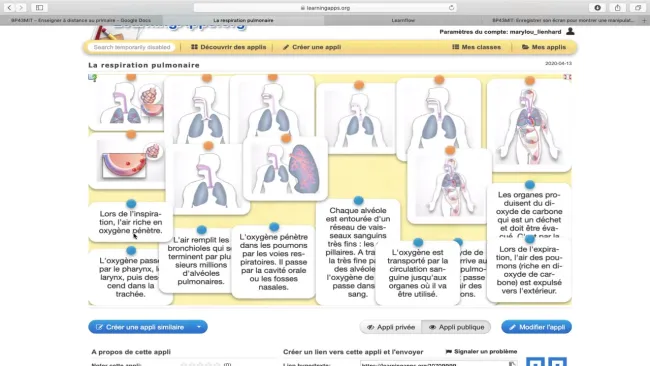Open Mes classes
Screen dimensions: 650x366
pos(476,47)
